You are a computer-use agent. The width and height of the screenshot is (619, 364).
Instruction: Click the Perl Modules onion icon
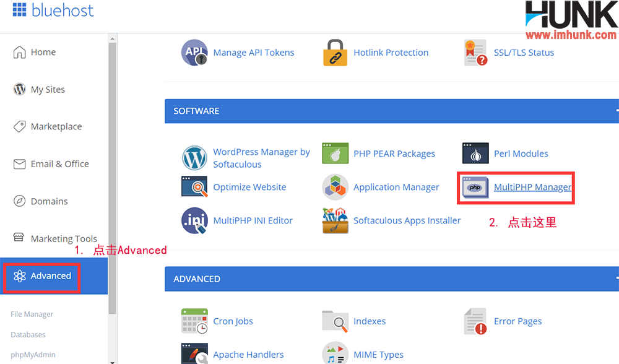[475, 153]
